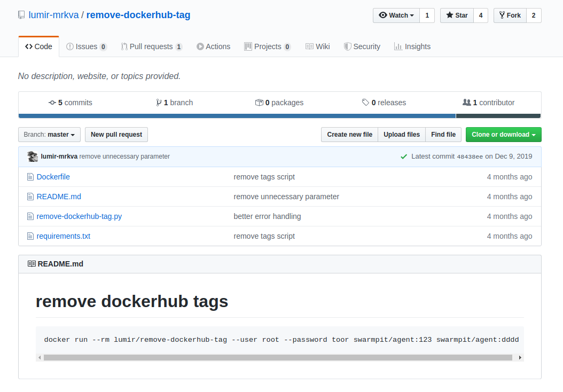The width and height of the screenshot is (563, 392).
Task: Click the blue language bar segment
Action: pyautogui.click(x=237, y=116)
